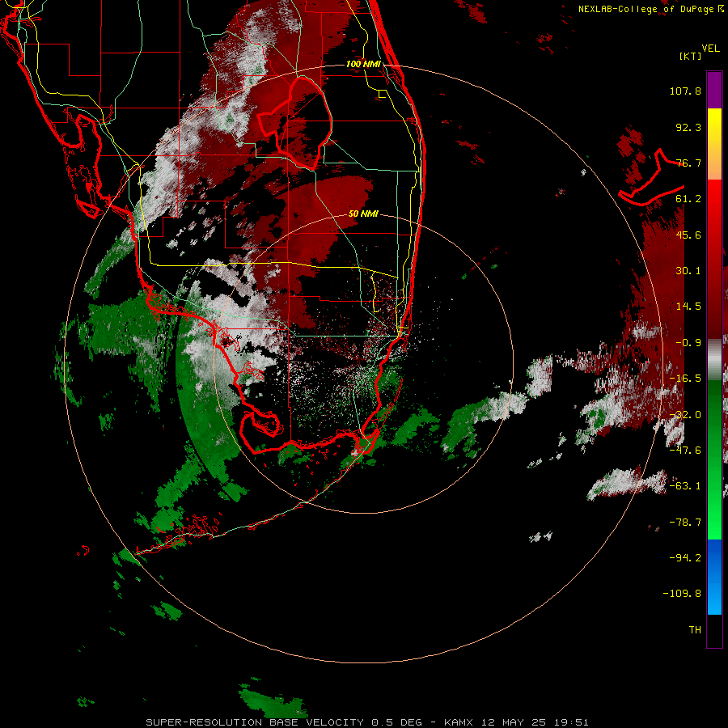Pick the blue segment of the color bar
The width and height of the screenshot is (728, 728).
pos(714,577)
